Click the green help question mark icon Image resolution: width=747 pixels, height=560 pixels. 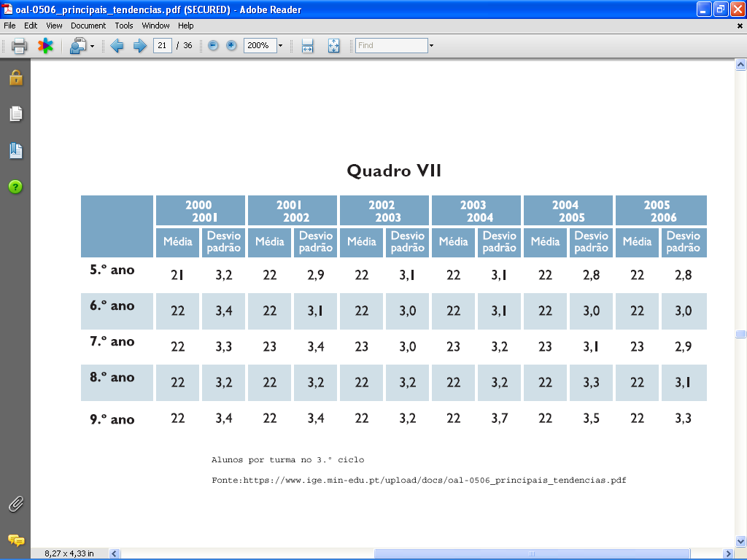tap(15, 187)
